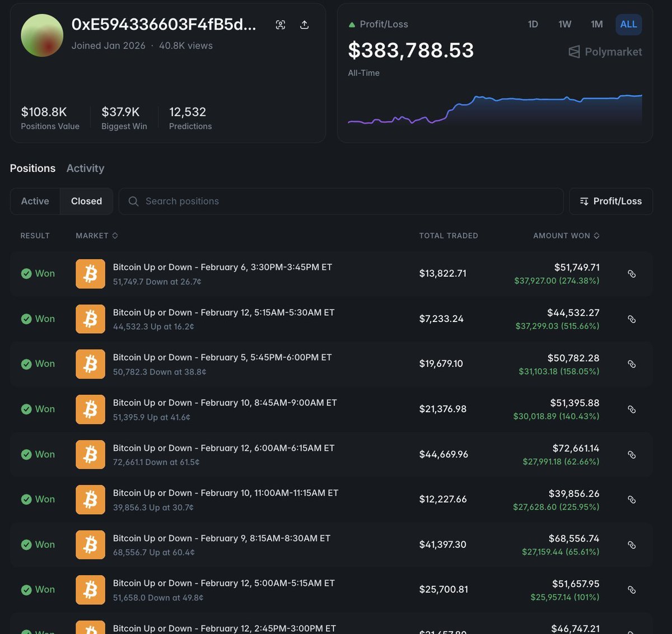The width and height of the screenshot is (672, 634).
Task: Open market Bitcoin Up or Down February 12 5:00AM-5:15AM
Action: (223, 583)
